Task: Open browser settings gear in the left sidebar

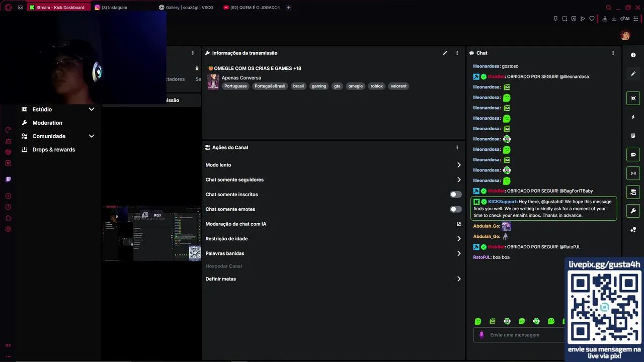Action: point(8,229)
